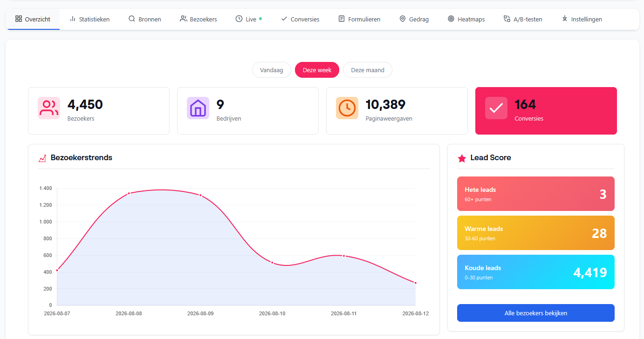Viewport: 644px width, 339px height.
Task: Click the checkmark icon on the Conversies card
Action: (x=496, y=108)
